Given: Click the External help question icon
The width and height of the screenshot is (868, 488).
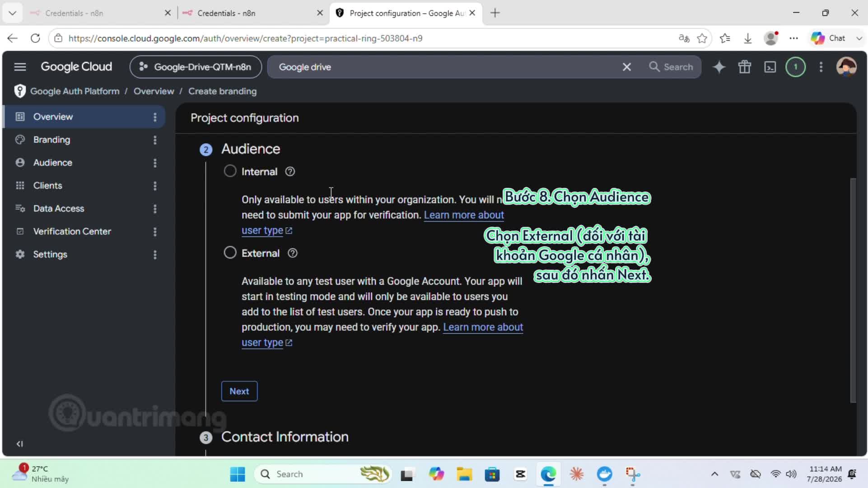Looking at the screenshot, I should coord(293,253).
